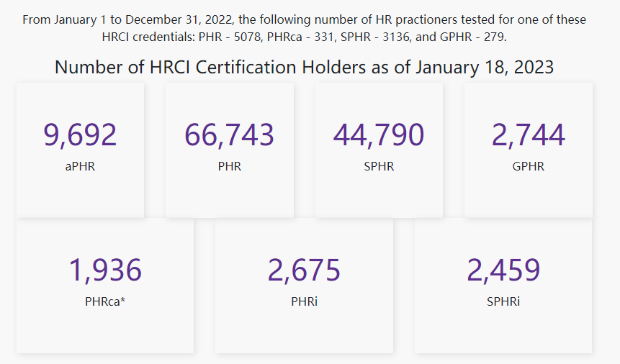Click the PHRca* certification card

105,286
